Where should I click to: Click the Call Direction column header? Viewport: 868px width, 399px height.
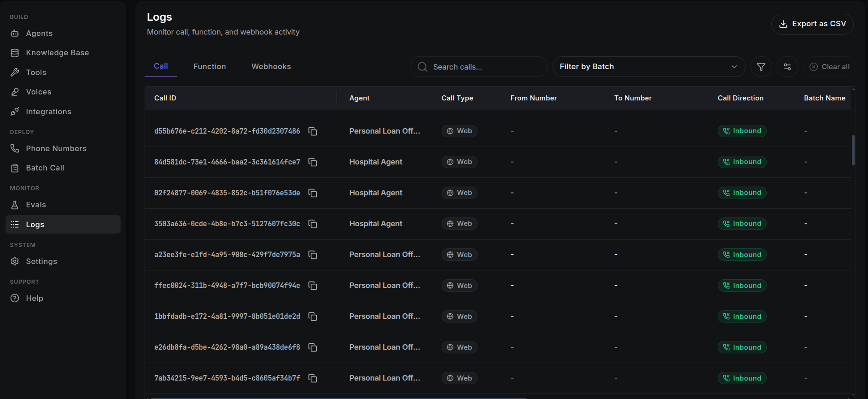click(x=740, y=98)
